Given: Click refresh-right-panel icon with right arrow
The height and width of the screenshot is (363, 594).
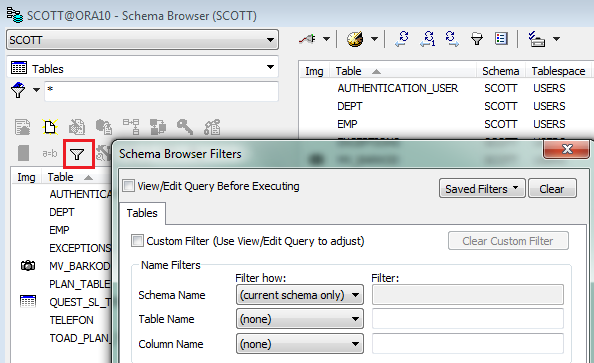Looking at the screenshot, I should (x=452, y=39).
